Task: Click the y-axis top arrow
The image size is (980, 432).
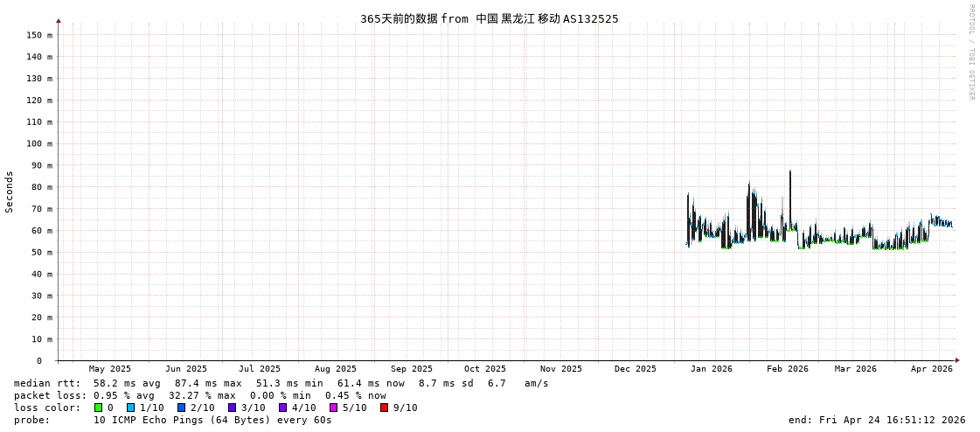Action: [x=59, y=20]
